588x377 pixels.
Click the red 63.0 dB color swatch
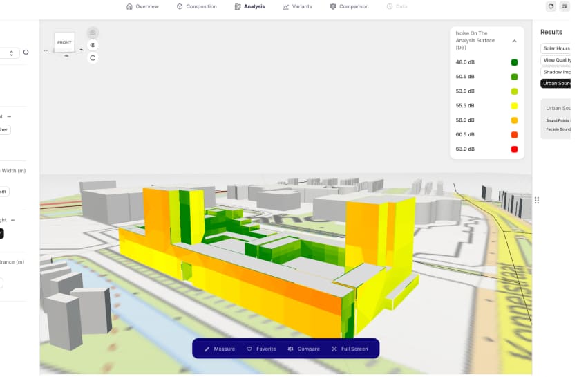pos(514,149)
